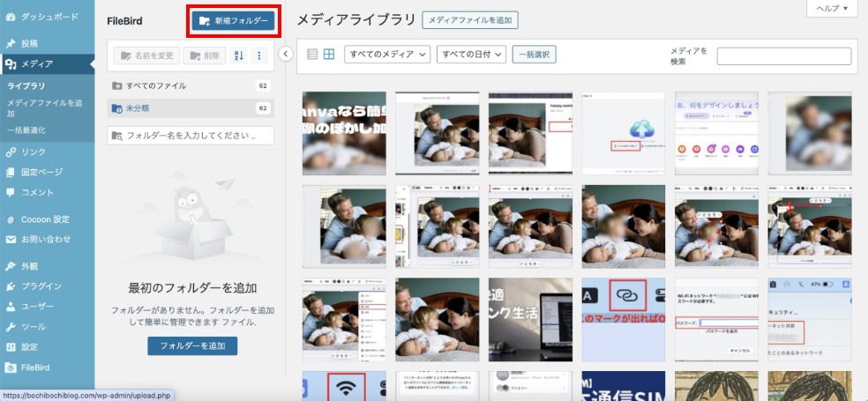Select 未分類 folder
The height and width of the screenshot is (401, 868).
pyautogui.click(x=191, y=108)
